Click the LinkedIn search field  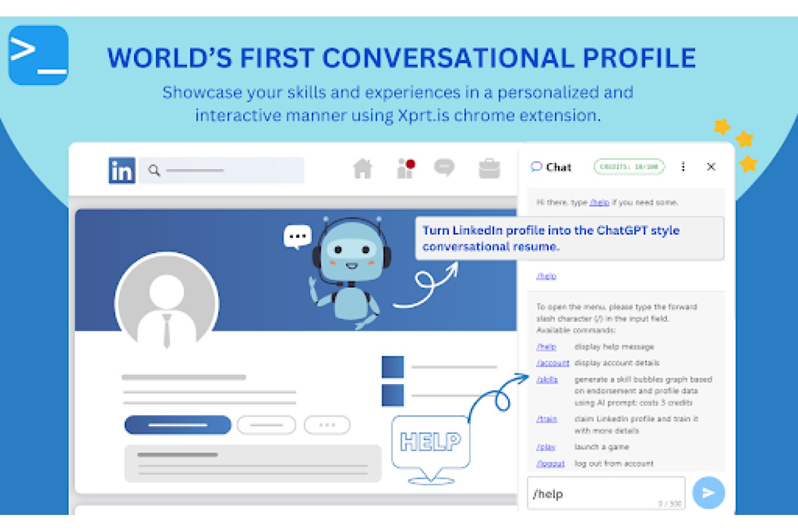pyautogui.click(x=221, y=170)
